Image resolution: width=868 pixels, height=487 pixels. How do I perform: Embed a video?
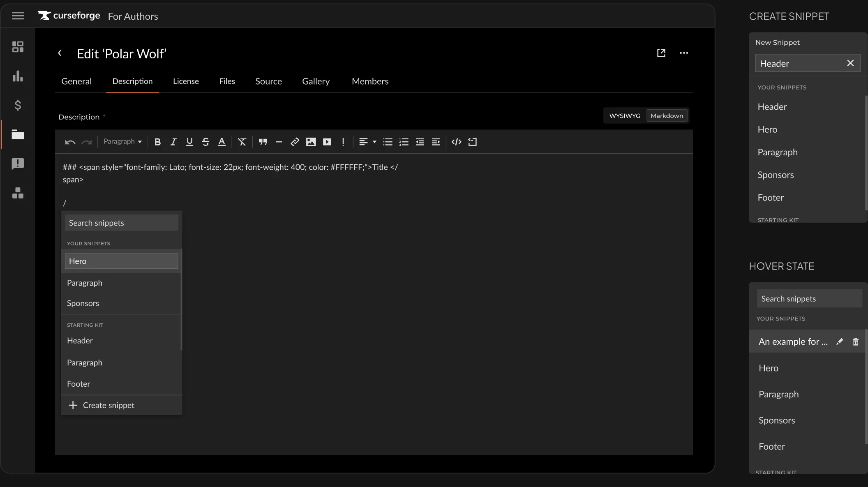tap(327, 142)
